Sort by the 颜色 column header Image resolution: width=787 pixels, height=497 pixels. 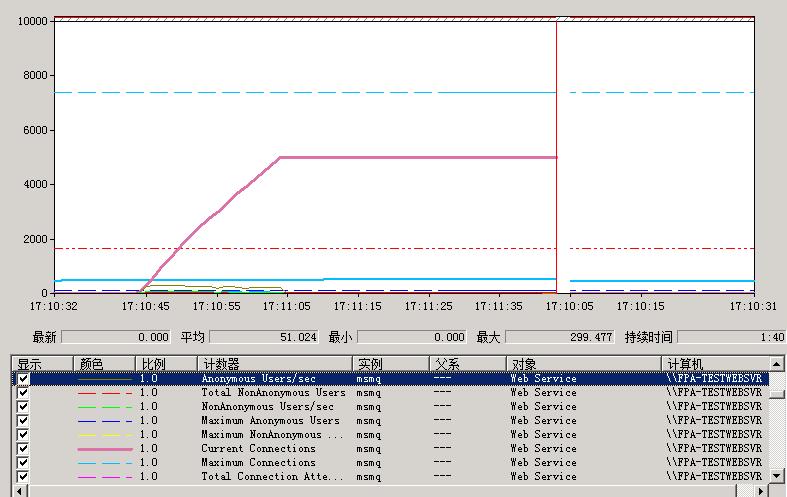104,364
